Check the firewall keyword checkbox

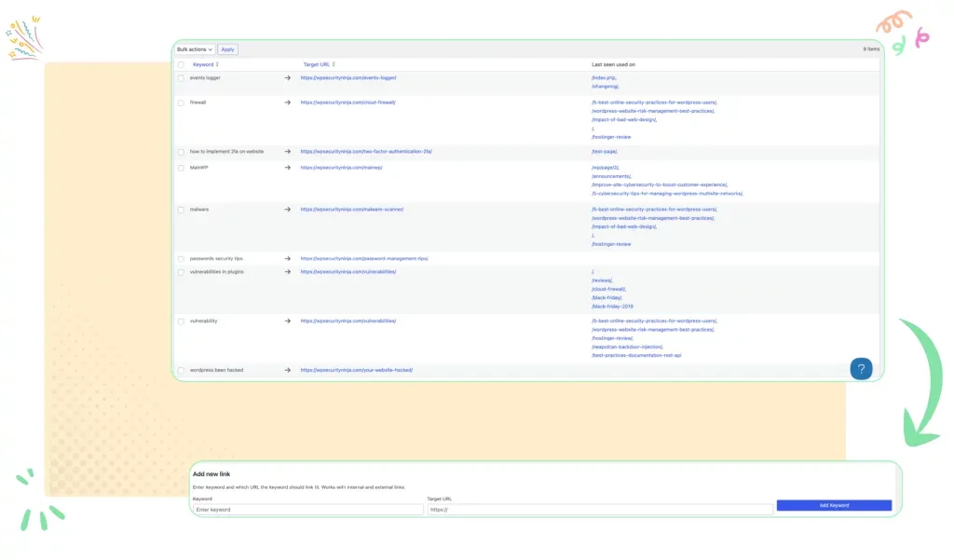pos(181,102)
